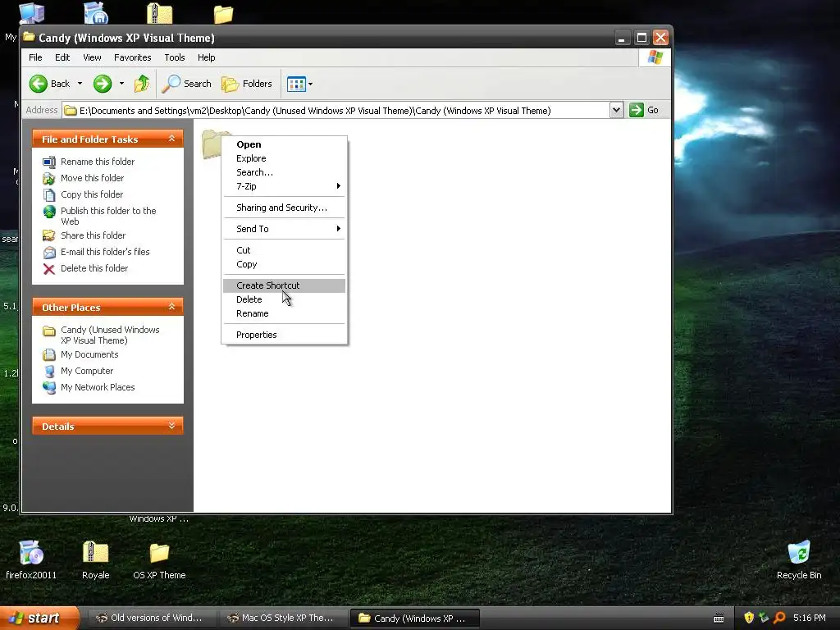This screenshot has height=630, width=840.
Task: Click E-mail this folder's files icon
Action: [48, 253]
